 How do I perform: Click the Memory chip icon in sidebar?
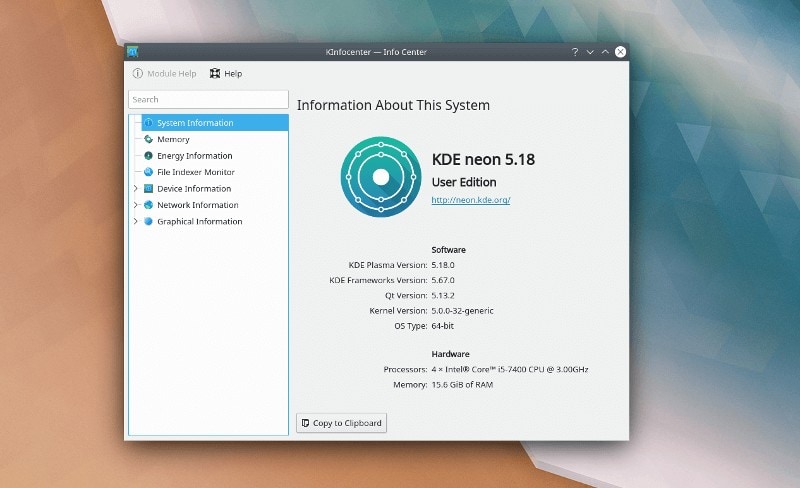(x=148, y=139)
